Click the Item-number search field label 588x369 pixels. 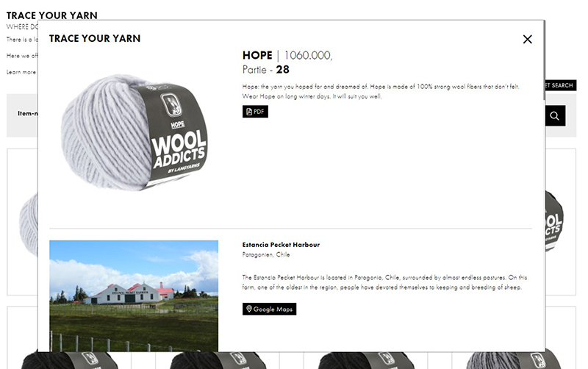[x=27, y=113]
